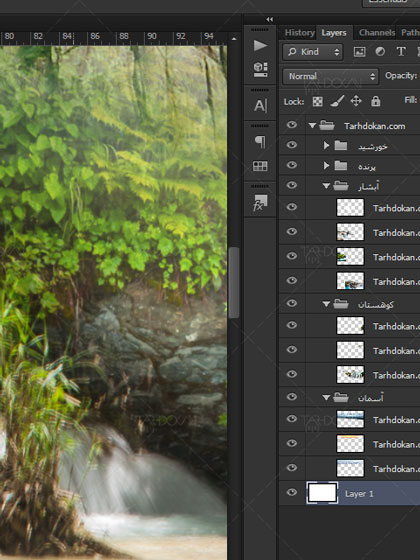Viewport: 420px width, 560px height.
Task: Filter layers by adjustment layers icon
Action: (380, 52)
